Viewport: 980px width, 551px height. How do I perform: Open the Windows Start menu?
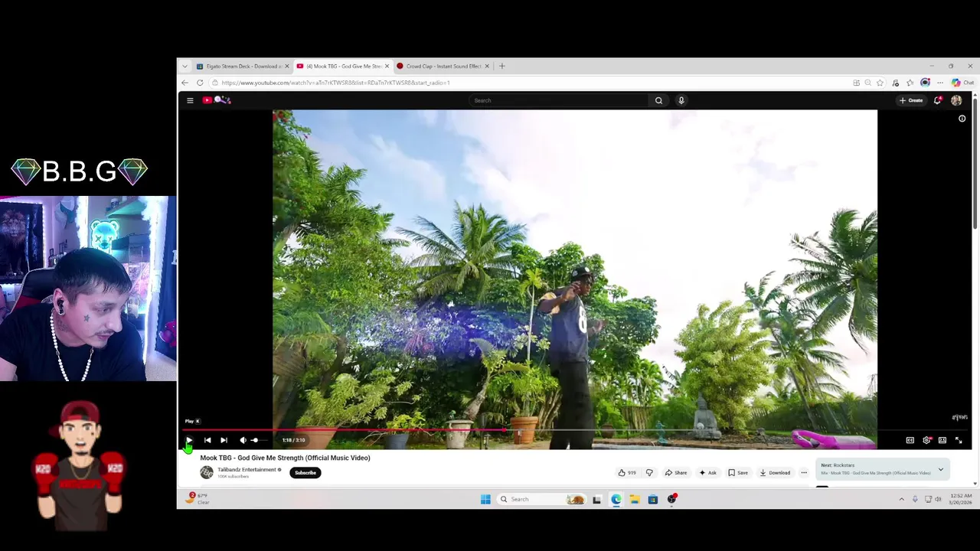click(x=485, y=499)
